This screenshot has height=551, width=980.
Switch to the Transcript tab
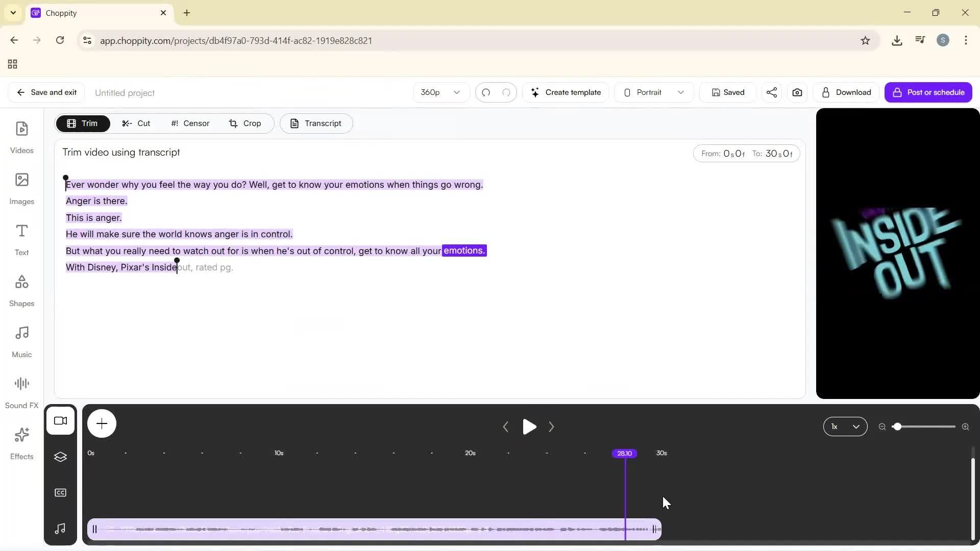pos(316,123)
